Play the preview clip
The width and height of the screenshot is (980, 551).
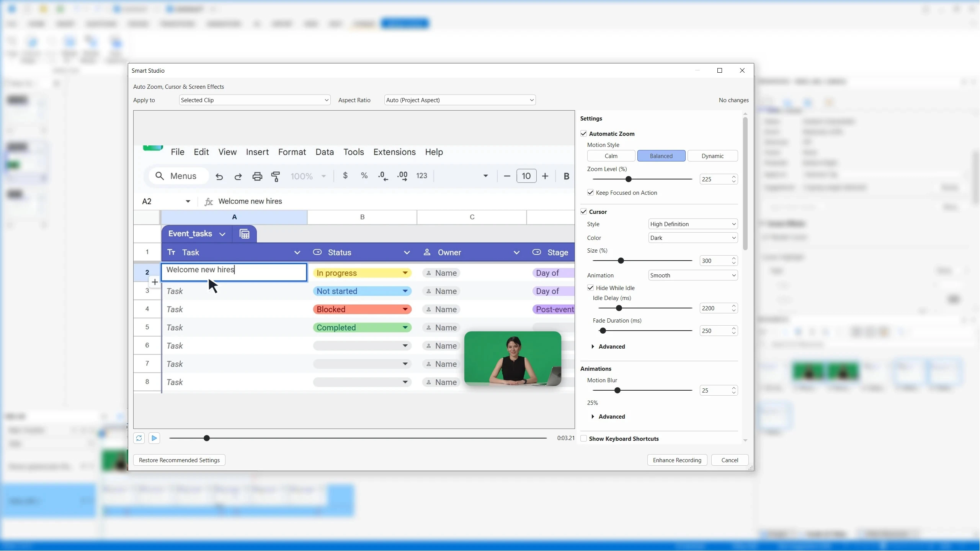(154, 438)
